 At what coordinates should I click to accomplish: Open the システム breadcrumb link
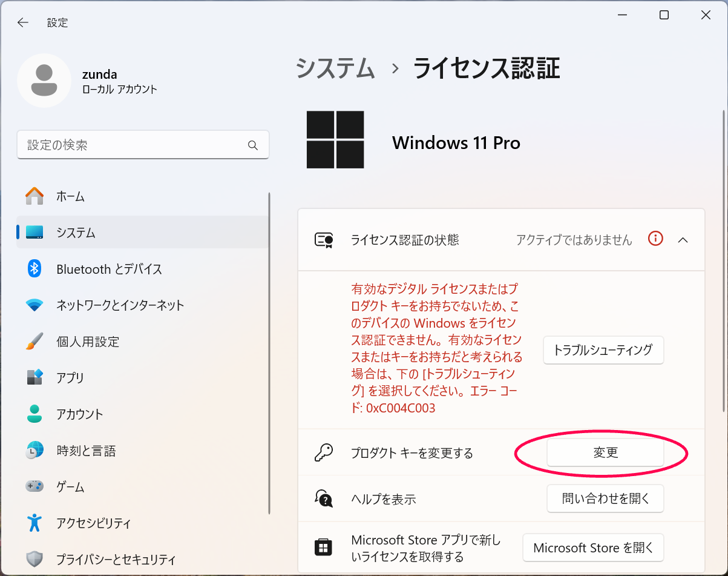pyautogui.click(x=335, y=69)
